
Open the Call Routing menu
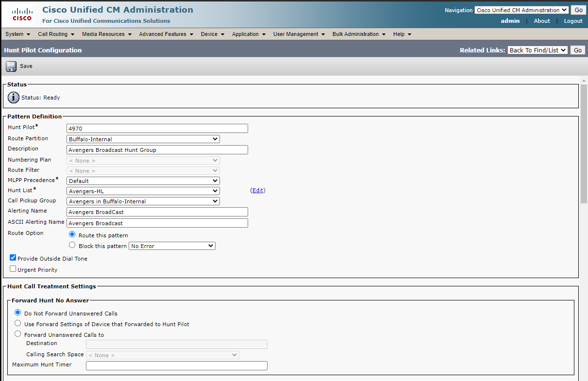[x=56, y=34]
